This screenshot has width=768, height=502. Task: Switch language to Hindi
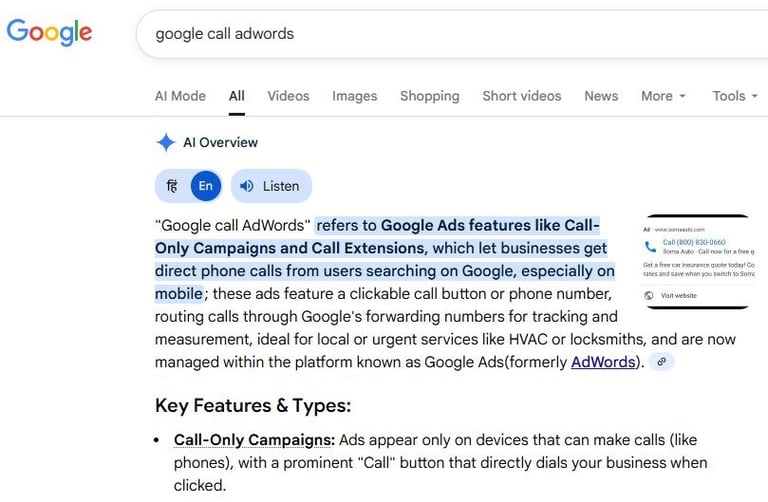click(172, 186)
